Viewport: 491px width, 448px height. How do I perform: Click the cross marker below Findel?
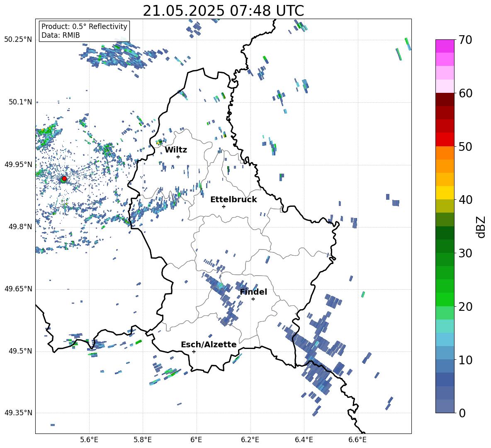(x=253, y=299)
